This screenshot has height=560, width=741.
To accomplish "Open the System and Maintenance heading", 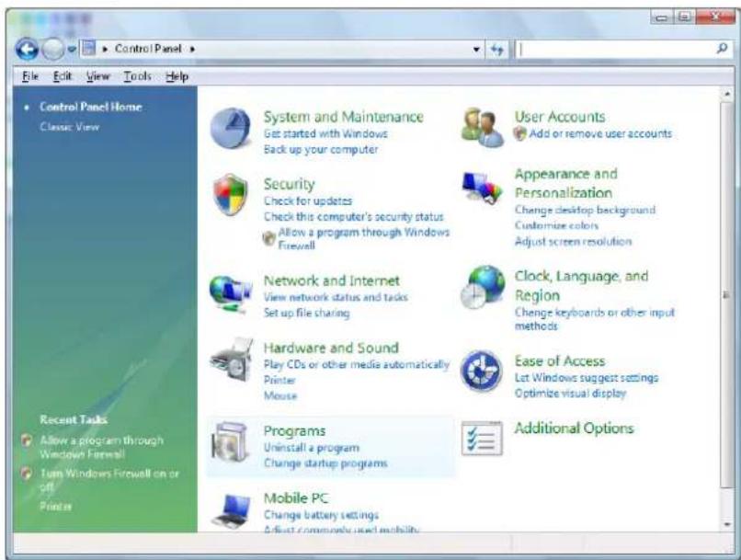I will click(x=344, y=117).
